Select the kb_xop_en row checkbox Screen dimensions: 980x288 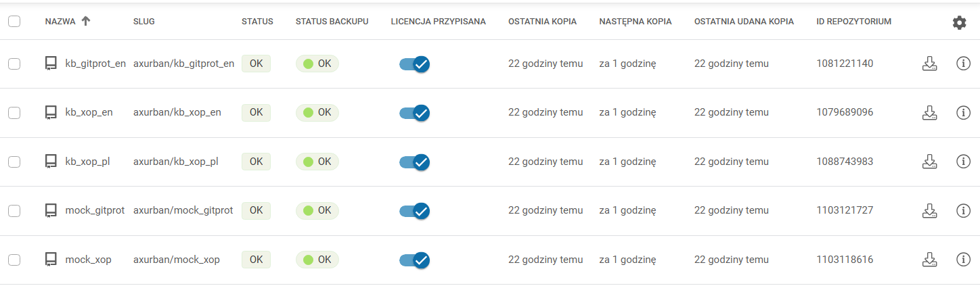click(14, 113)
